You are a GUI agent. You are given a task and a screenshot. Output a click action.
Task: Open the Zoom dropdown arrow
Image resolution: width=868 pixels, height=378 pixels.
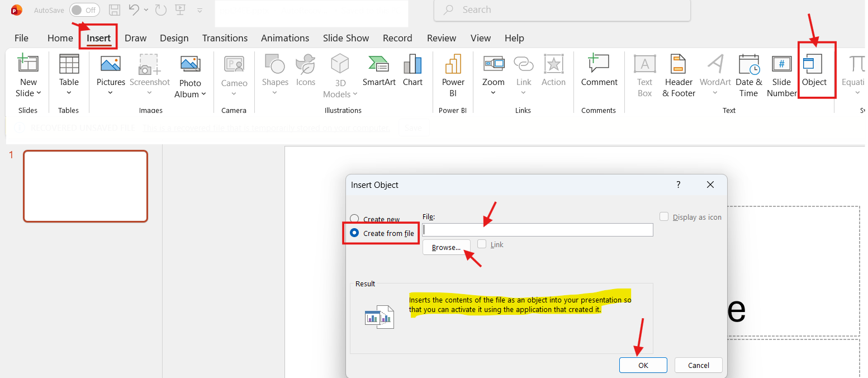click(494, 93)
